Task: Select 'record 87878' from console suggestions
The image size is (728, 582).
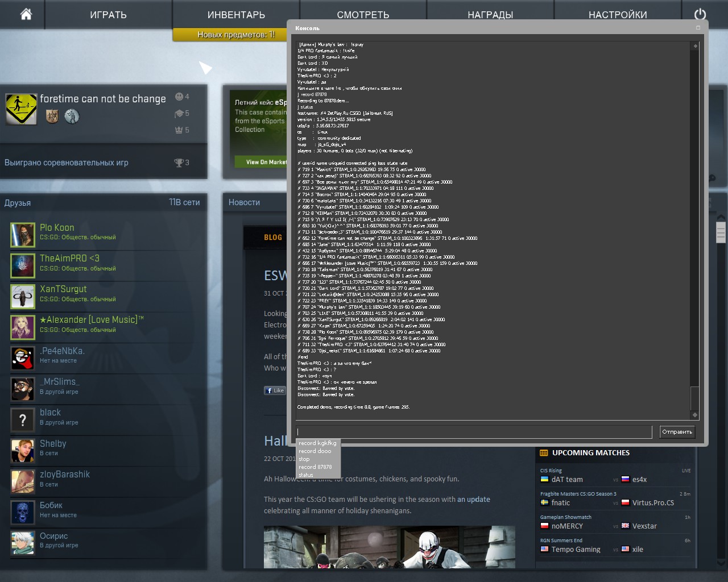Action: (315, 467)
